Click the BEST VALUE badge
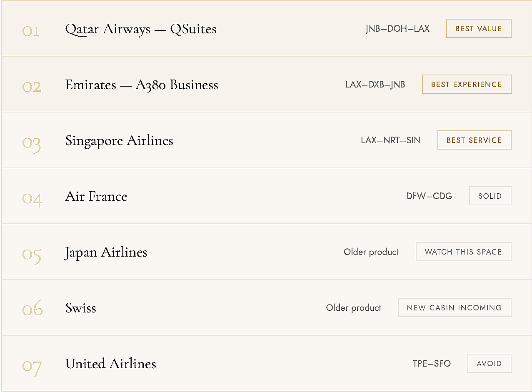This screenshot has height=392, width=532. click(479, 28)
